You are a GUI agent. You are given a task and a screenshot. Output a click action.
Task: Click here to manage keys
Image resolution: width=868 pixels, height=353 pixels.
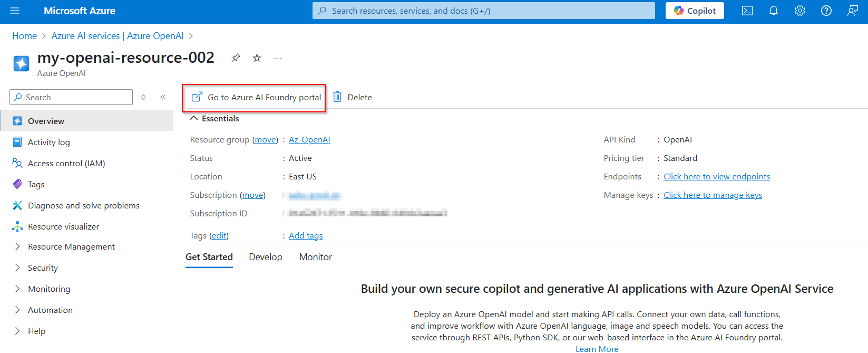[713, 195]
